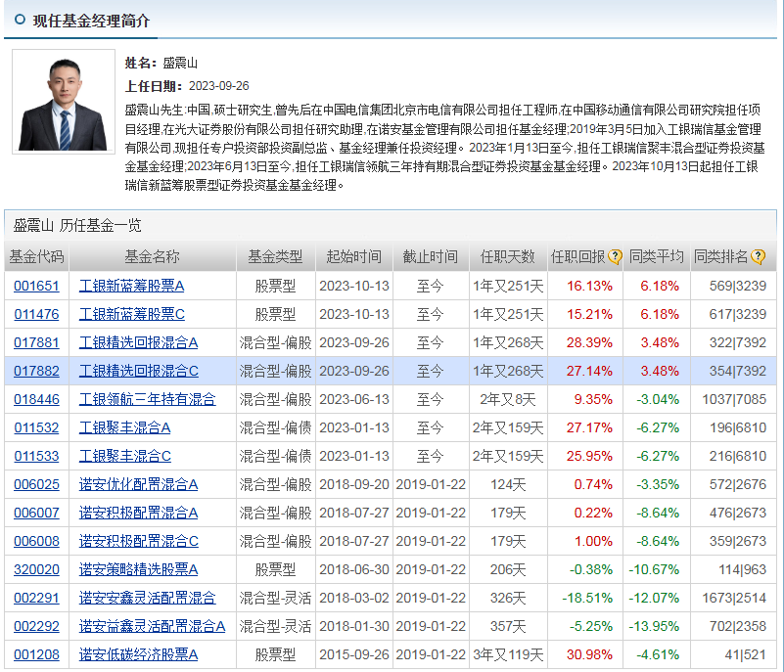The height and width of the screenshot is (672, 784).
Task: Open fund 诺安低碳经济股票A
Action: pyautogui.click(x=139, y=655)
